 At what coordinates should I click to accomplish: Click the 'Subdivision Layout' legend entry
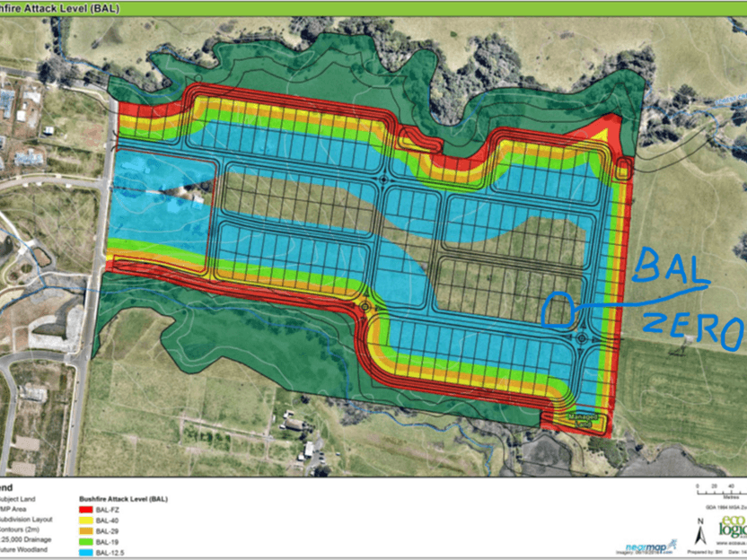pos(26,520)
